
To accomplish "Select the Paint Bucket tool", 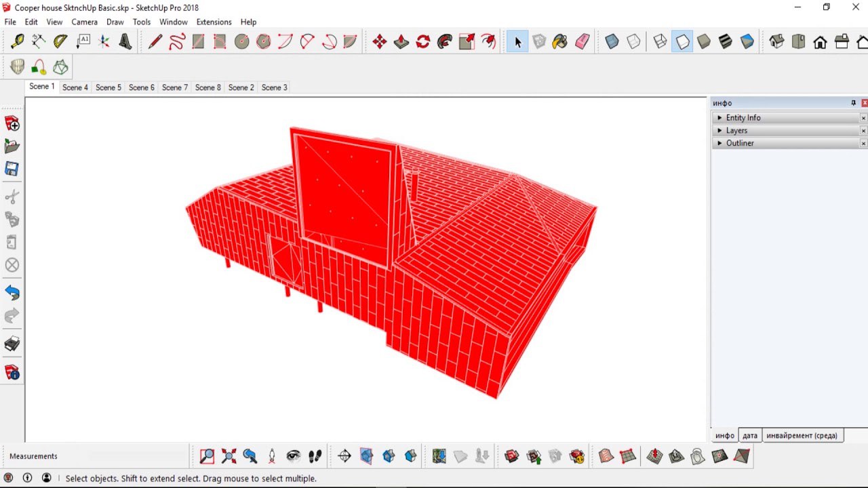I will pos(560,41).
